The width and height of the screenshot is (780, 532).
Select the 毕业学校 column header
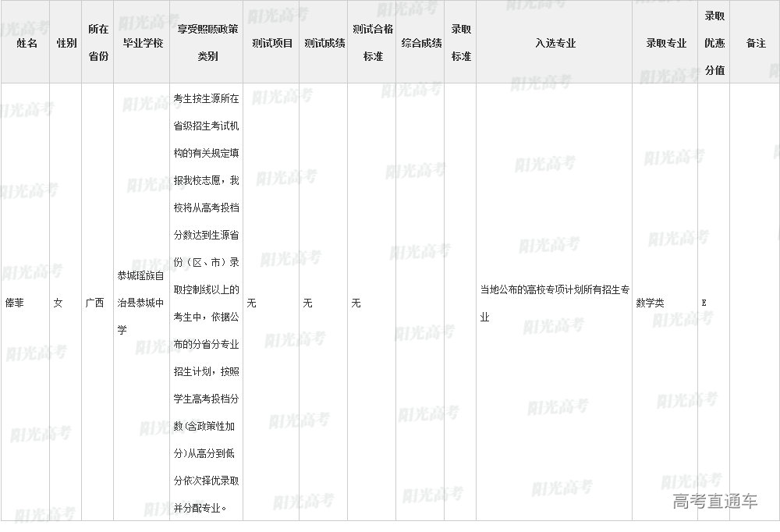pyautogui.click(x=142, y=43)
